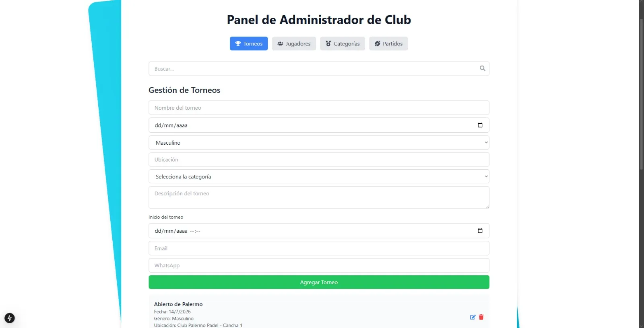
Task: Open the Jugadores tab
Action: pyautogui.click(x=294, y=43)
